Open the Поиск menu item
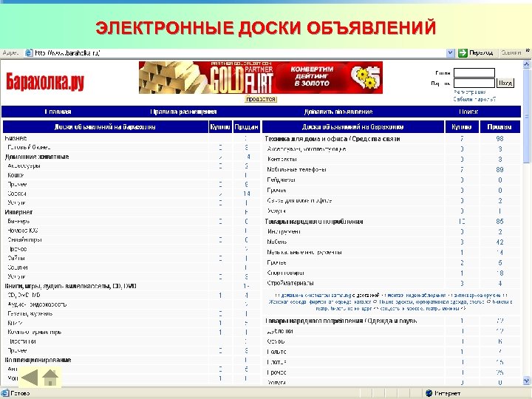Image resolution: width=532 pixels, height=399 pixels. coord(468,112)
